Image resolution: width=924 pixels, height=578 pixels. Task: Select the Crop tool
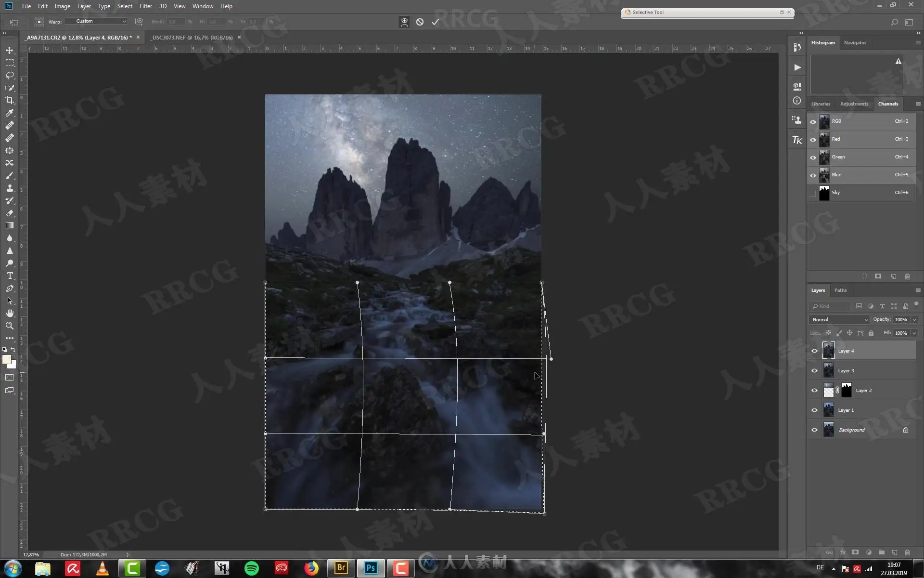pos(10,100)
